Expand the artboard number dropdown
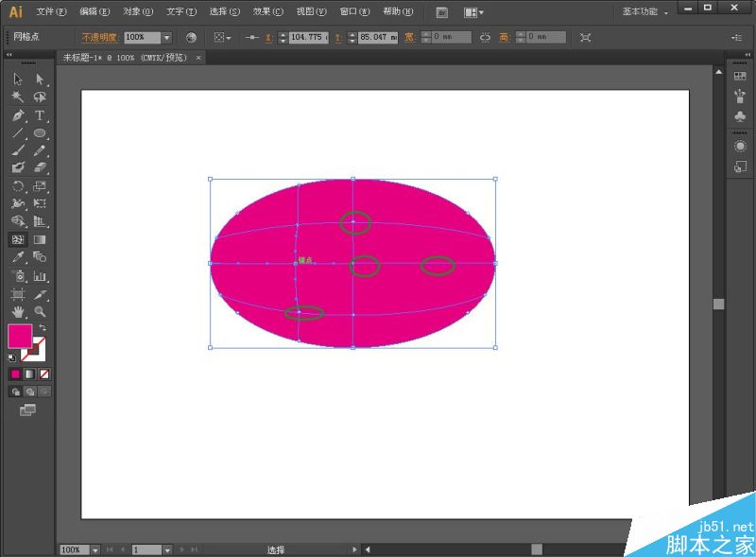Viewport: 756px width, 557px height. pos(167,549)
